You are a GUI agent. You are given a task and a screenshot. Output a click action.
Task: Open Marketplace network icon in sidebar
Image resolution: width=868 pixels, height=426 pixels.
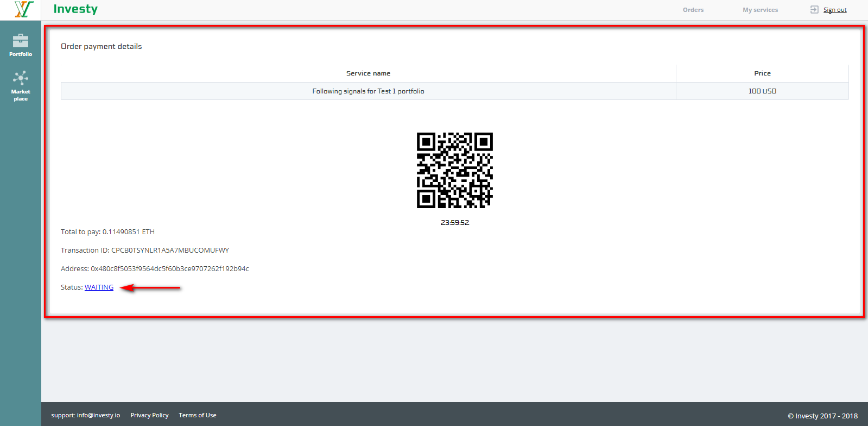pyautogui.click(x=21, y=78)
